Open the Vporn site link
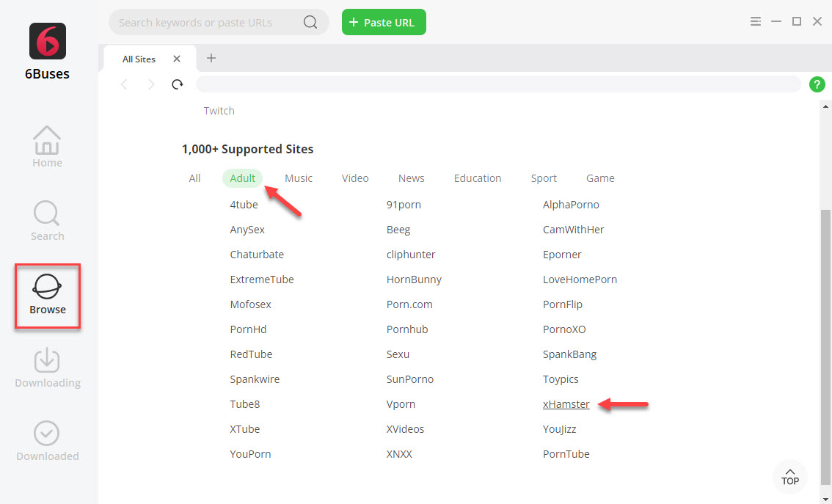This screenshot has width=832, height=504. pos(401,404)
